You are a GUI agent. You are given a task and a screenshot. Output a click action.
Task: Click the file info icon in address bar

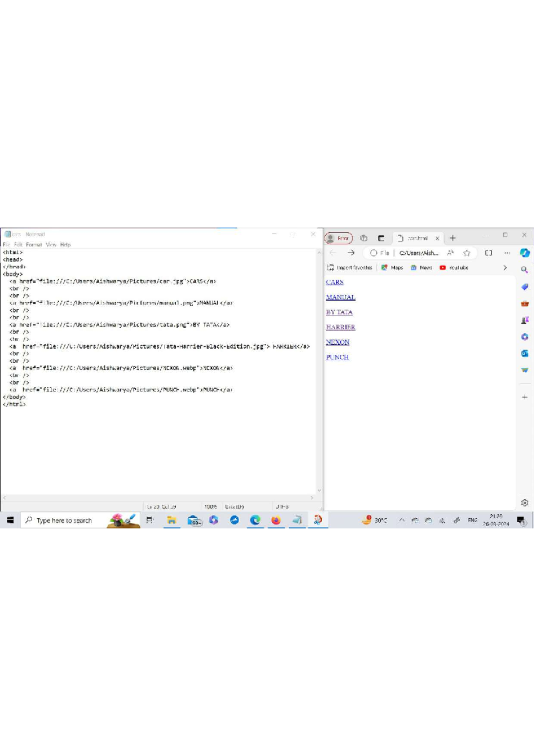[380, 253]
